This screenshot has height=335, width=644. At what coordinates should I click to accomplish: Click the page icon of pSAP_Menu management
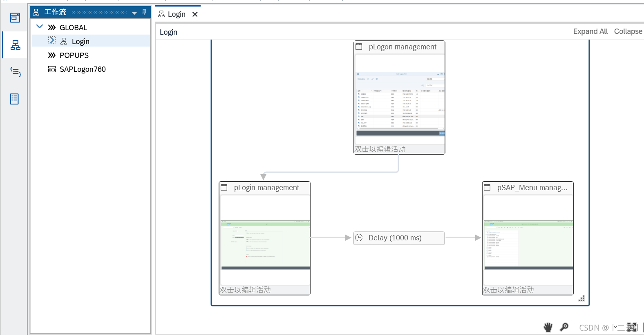[x=487, y=188]
